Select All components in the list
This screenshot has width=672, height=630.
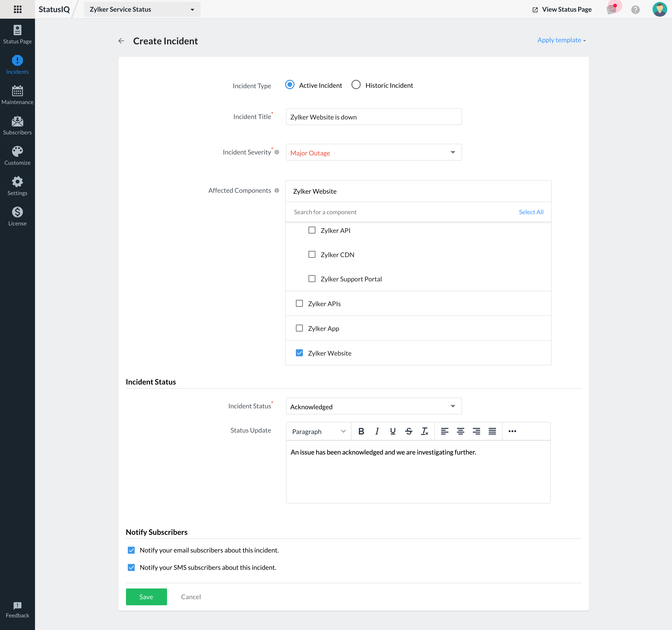(531, 212)
